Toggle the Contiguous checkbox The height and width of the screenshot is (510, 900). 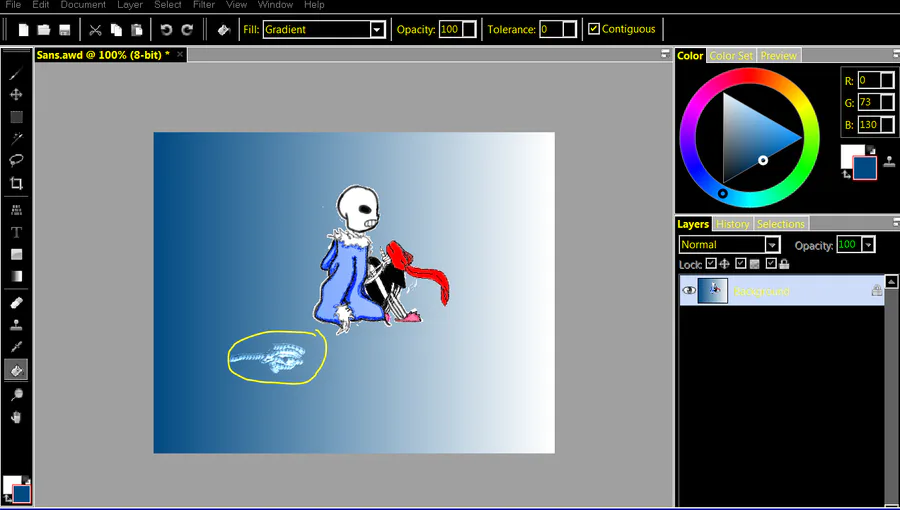[x=594, y=29]
